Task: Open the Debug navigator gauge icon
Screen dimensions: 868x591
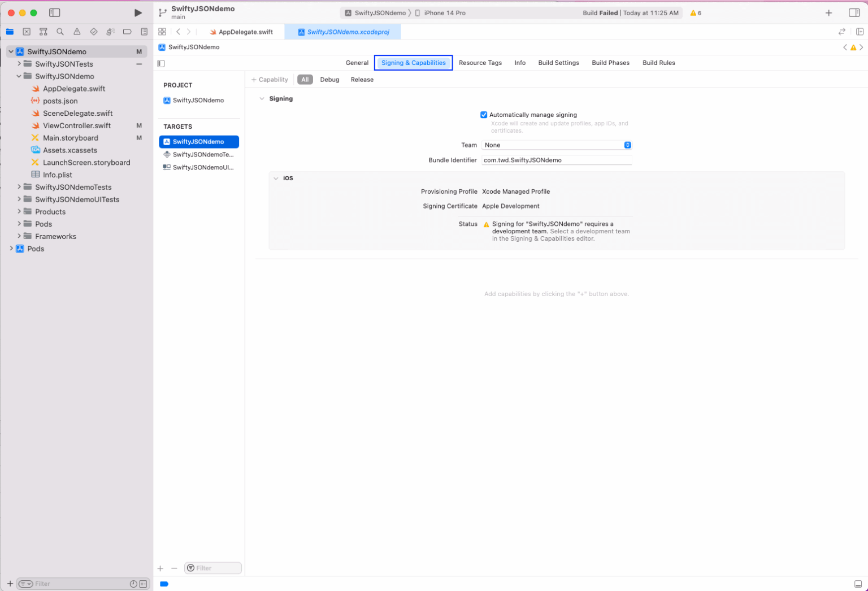Action: [111, 32]
